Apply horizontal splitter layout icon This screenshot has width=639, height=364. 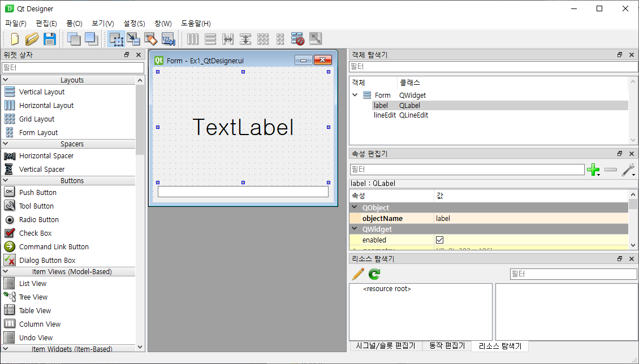[x=228, y=39]
